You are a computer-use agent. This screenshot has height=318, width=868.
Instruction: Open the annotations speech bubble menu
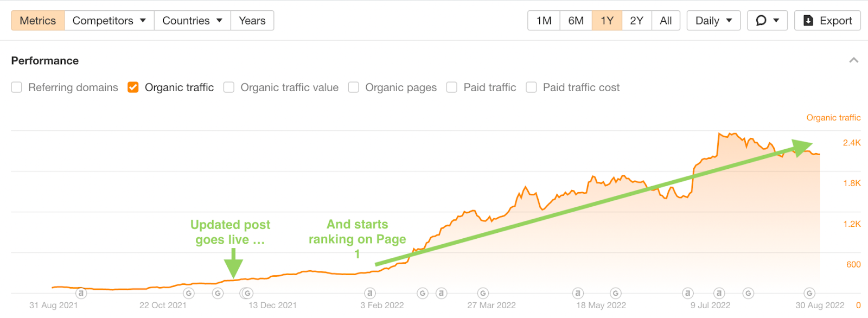(767, 21)
